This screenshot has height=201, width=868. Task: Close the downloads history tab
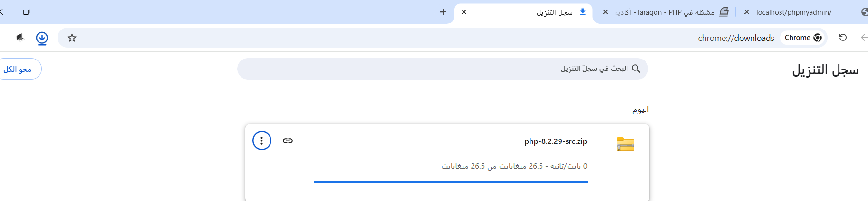[464, 12]
